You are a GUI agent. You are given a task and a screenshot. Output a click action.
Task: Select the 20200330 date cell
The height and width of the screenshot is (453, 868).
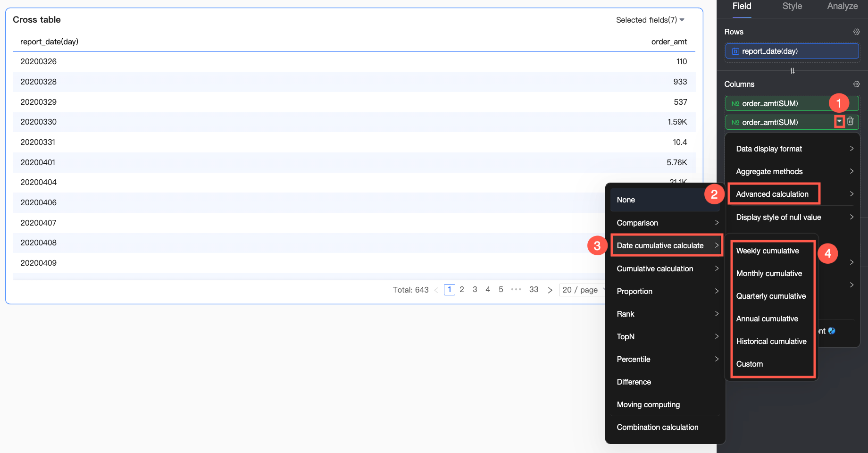tap(39, 122)
